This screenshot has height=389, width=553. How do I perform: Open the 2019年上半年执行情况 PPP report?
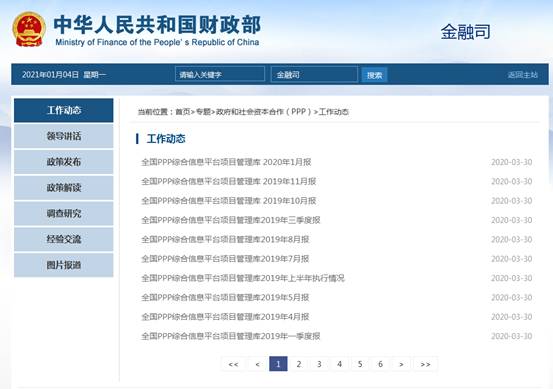pos(243,278)
